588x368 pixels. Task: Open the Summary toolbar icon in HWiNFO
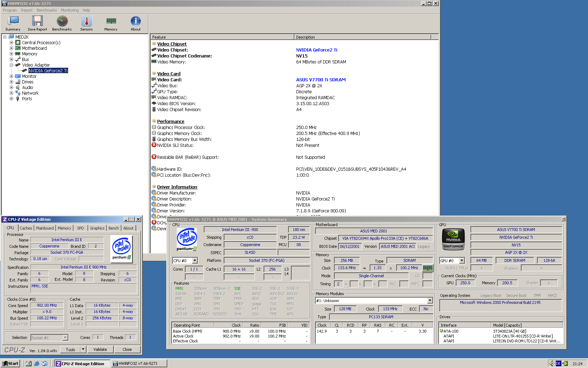[x=13, y=23]
